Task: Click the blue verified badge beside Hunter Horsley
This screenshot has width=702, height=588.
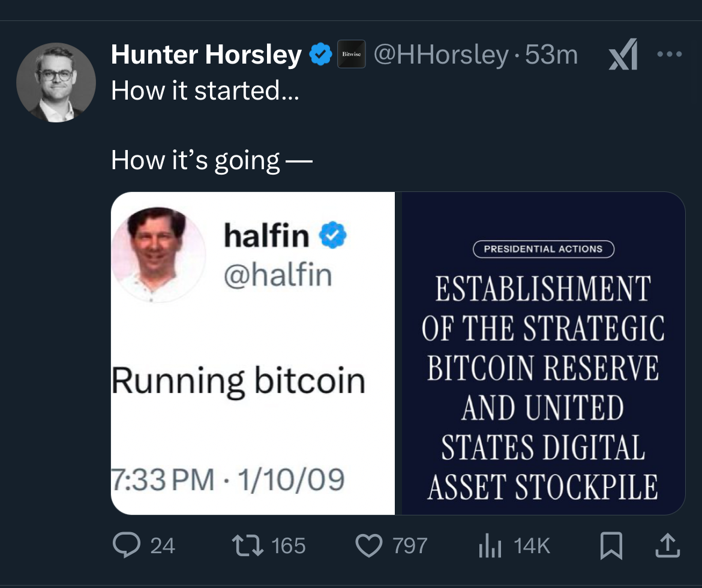Action: (320, 56)
